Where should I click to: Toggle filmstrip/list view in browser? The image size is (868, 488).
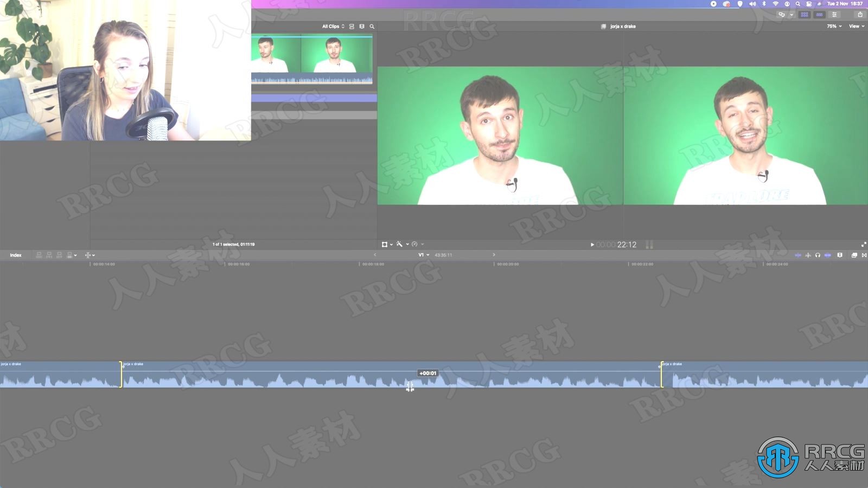point(362,26)
